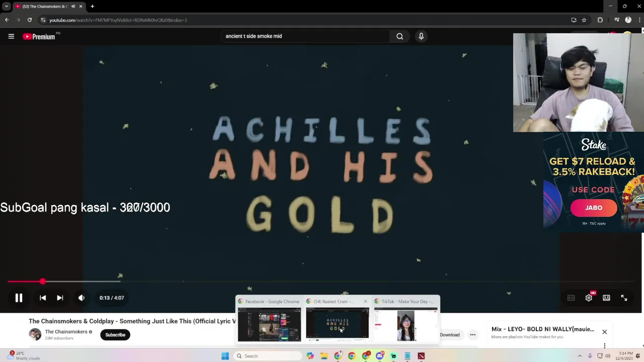Viewport: 644px width, 362px height.
Task: Show hidden system tray icons
Action: [x=579, y=356]
